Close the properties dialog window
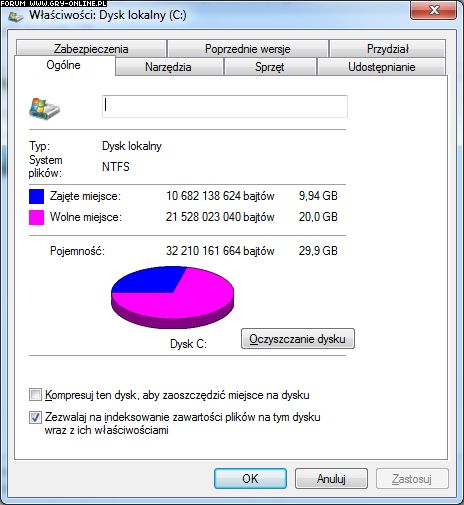464x505 pixels. (x=433, y=10)
